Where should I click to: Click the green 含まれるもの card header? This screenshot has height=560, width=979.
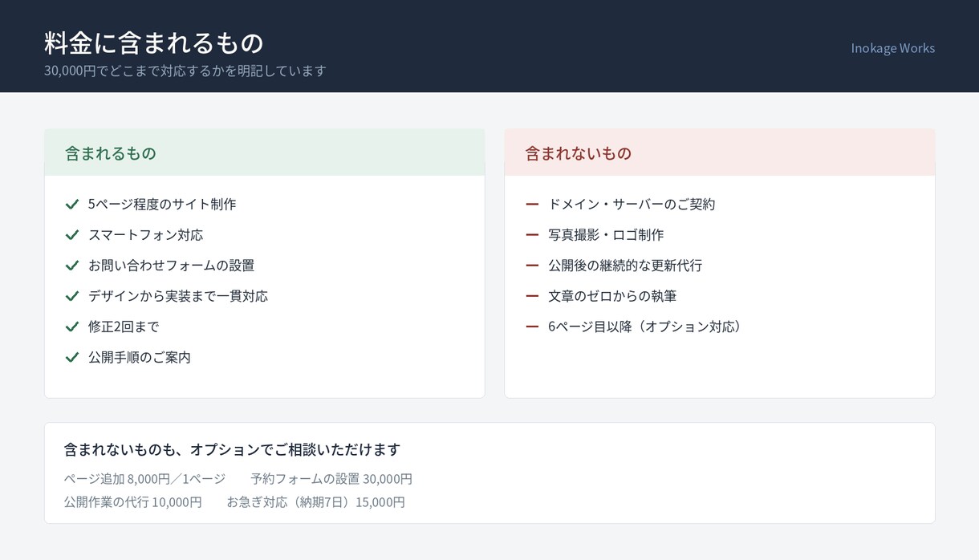265,152
